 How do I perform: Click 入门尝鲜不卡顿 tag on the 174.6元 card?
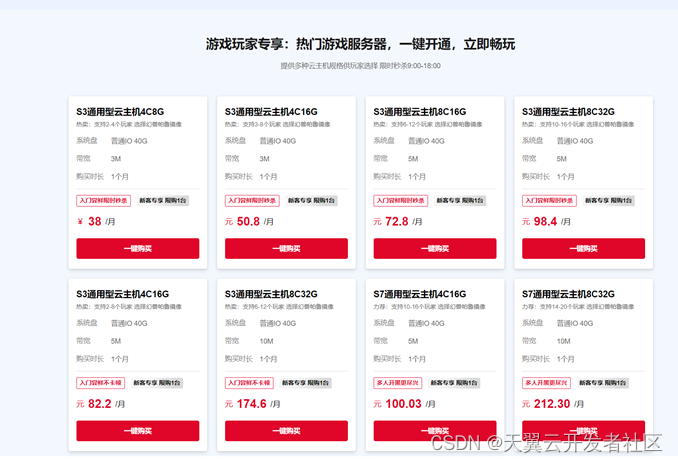point(251,383)
